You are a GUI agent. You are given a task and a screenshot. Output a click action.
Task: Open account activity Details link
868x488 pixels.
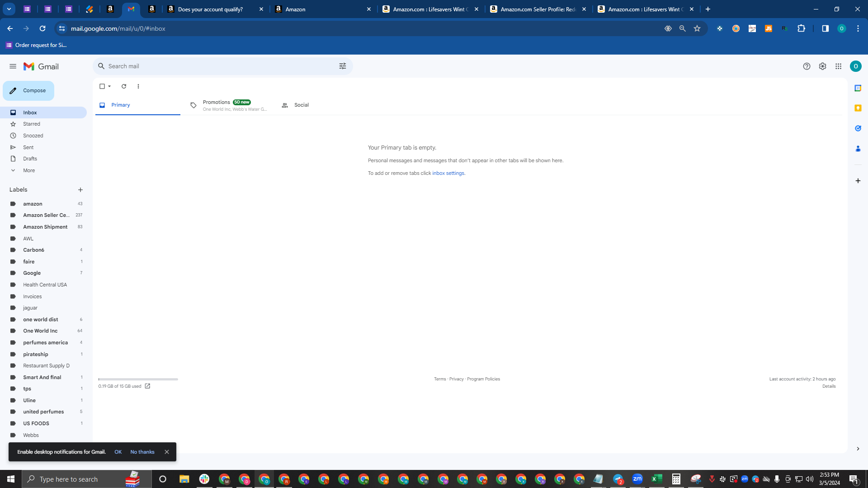click(829, 386)
